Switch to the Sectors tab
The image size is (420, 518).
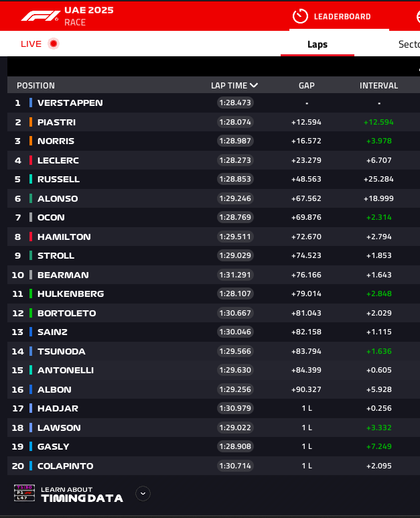coord(409,44)
